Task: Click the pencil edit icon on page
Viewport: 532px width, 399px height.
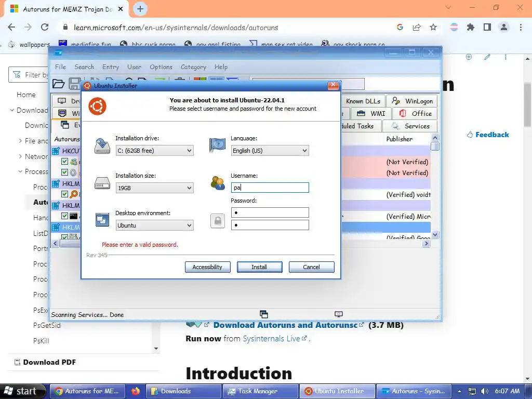Action: 487,57
